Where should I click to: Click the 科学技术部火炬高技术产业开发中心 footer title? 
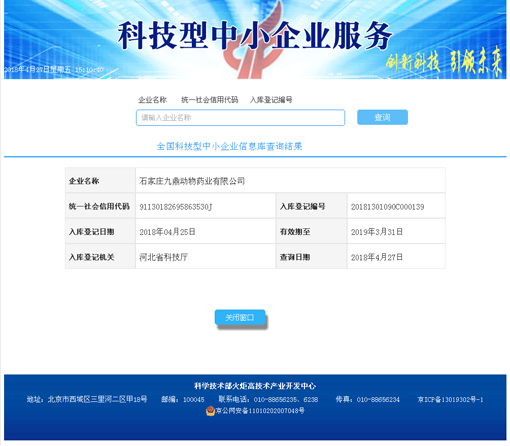click(255, 386)
